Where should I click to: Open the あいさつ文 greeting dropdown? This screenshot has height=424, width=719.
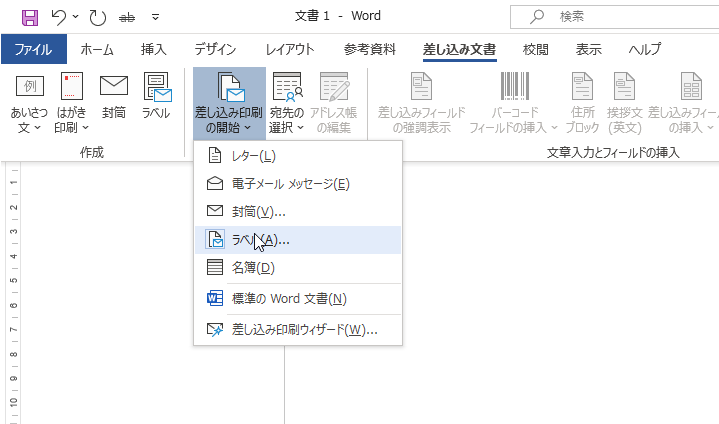click(29, 103)
